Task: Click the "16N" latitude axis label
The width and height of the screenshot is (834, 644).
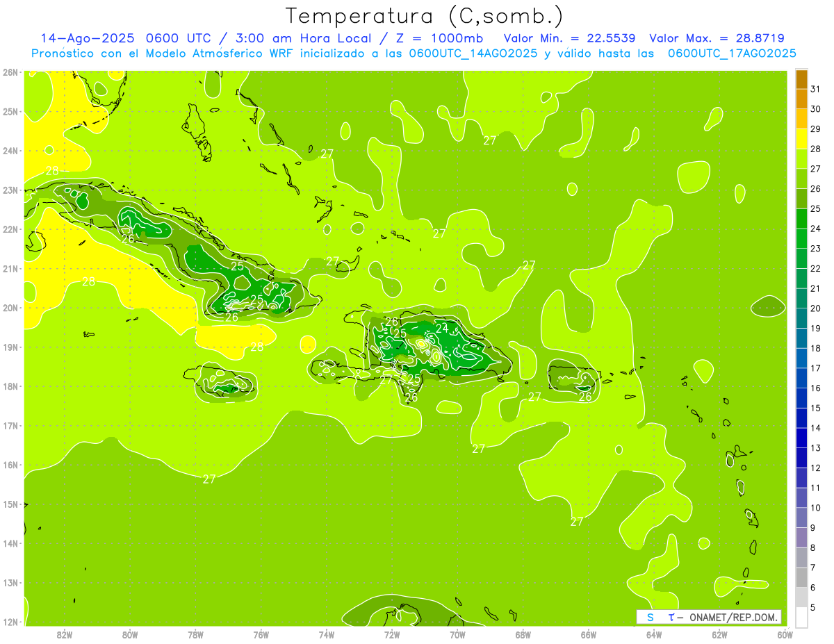Action: (x=10, y=465)
